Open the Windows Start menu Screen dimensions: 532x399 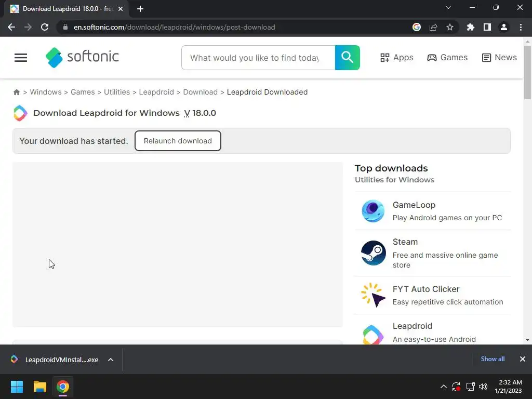(17, 387)
